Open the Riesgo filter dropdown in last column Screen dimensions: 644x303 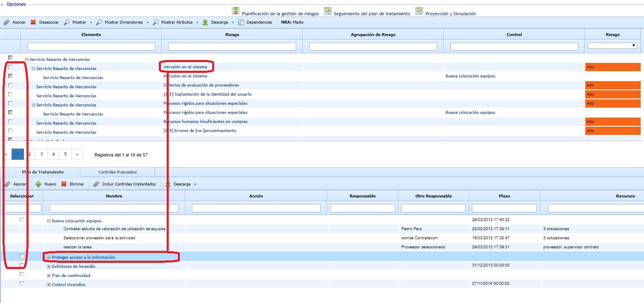pyautogui.click(x=612, y=46)
